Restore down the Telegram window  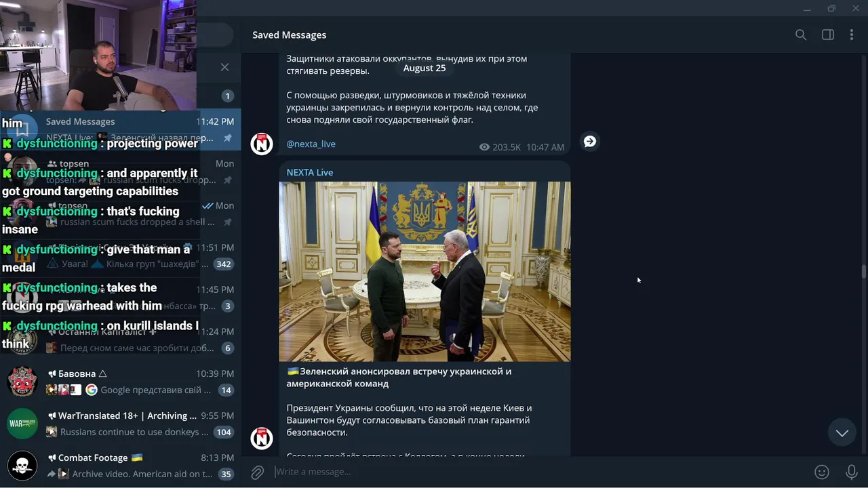pos(831,9)
